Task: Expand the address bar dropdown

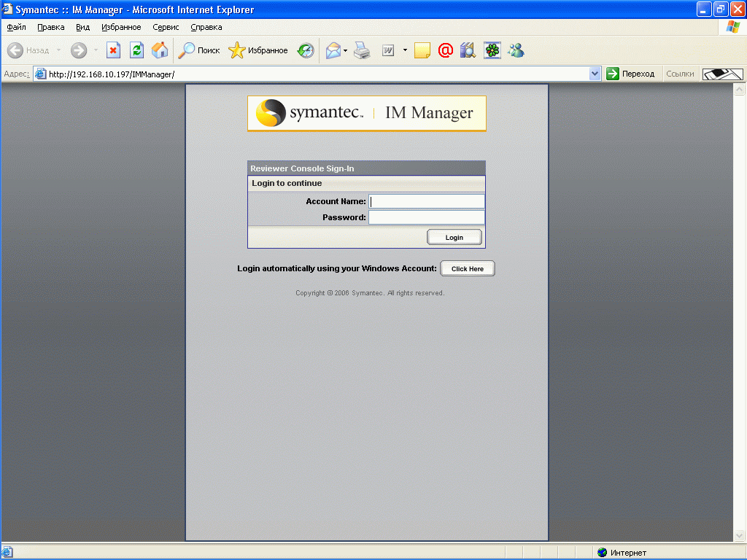Action: [x=595, y=74]
